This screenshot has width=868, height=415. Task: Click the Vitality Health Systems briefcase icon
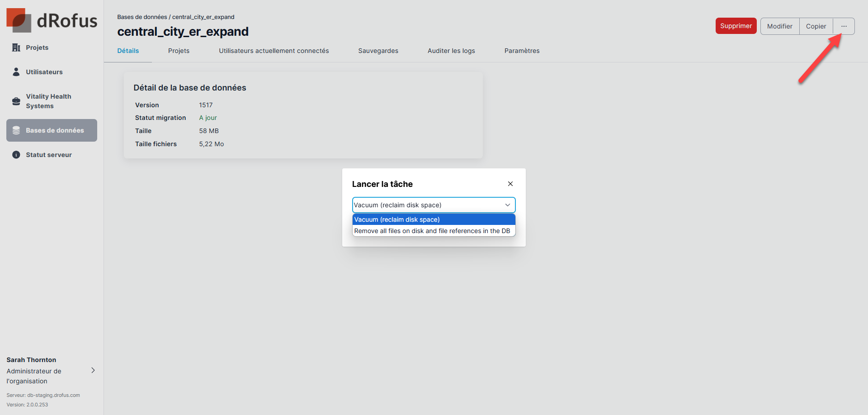click(16, 101)
